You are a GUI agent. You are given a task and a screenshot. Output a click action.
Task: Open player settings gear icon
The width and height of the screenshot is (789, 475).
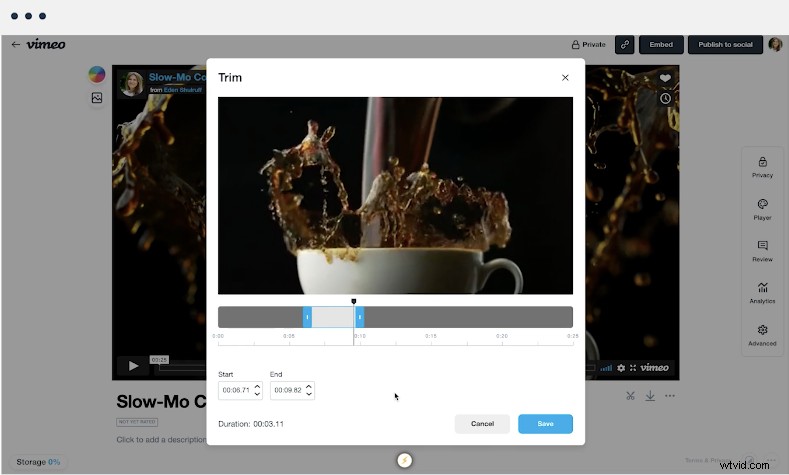621,368
